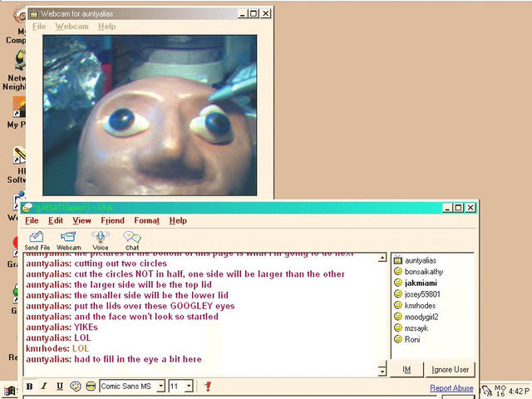532x399 pixels.
Task: Open Help menu in chat window
Action: tap(178, 220)
